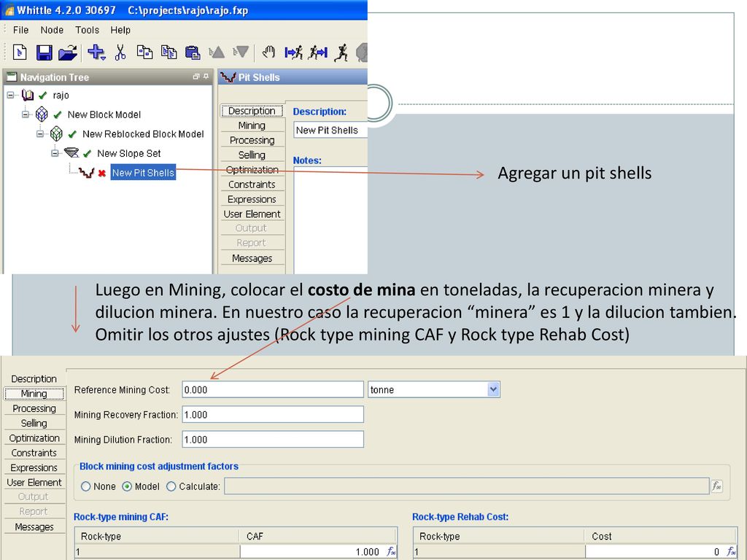Click the cube icon of New Block Model
This screenshot has height=560, width=747.
click(42, 114)
